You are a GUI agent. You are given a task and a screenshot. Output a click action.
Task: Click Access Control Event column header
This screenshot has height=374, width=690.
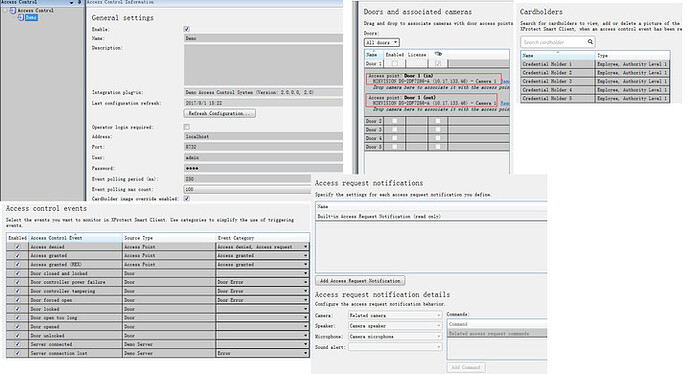coord(75,238)
